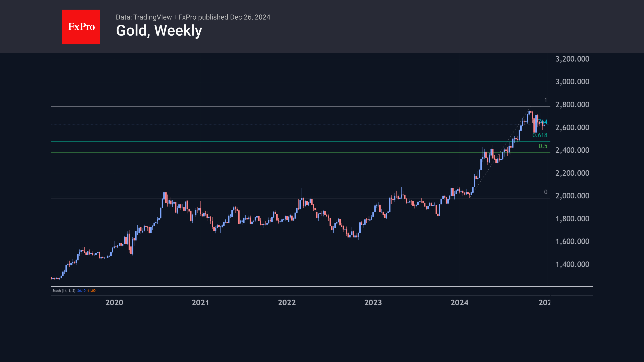644x362 pixels.
Task: Click the 2024 label on time axis
Action: pos(459,303)
